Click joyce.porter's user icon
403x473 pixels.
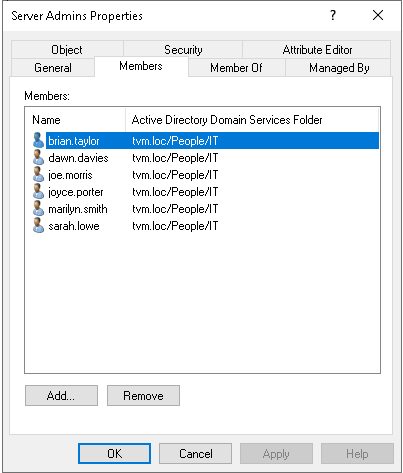click(38, 191)
